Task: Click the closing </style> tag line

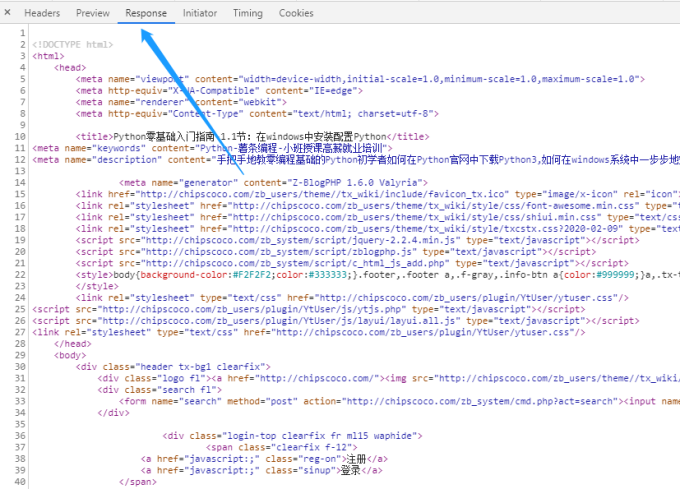Action: pyautogui.click(x=97, y=286)
